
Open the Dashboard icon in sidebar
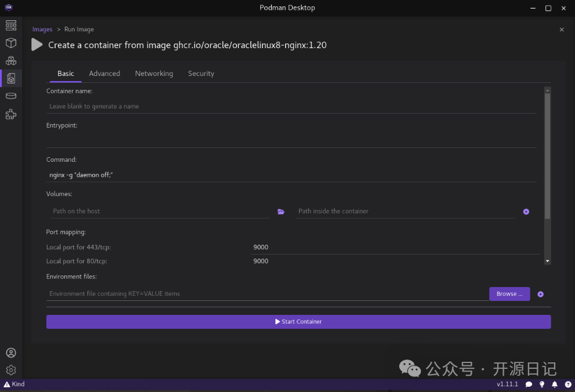click(x=10, y=25)
